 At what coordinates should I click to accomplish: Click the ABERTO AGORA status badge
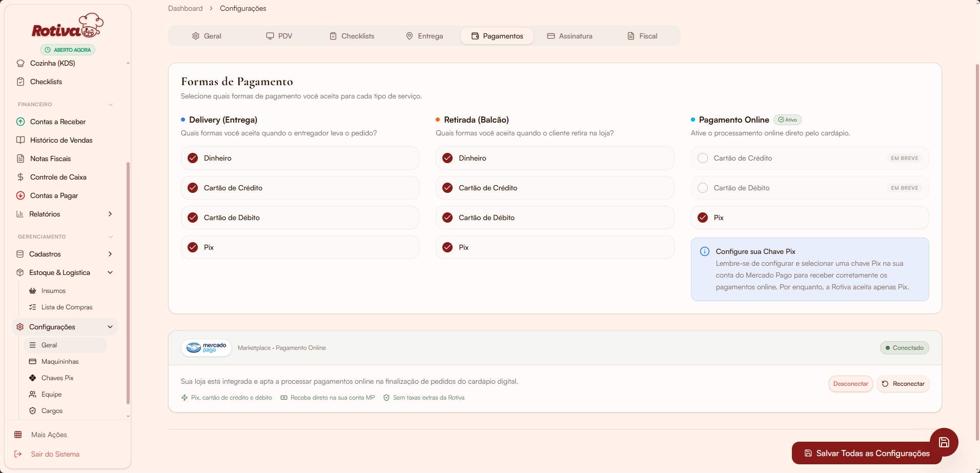pyautogui.click(x=68, y=50)
